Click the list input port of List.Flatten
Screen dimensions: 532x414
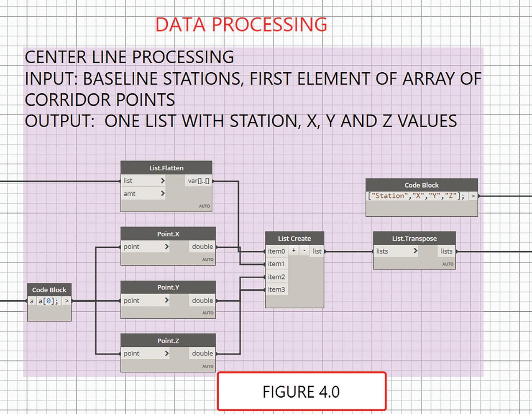pyautogui.click(x=143, y=180)
